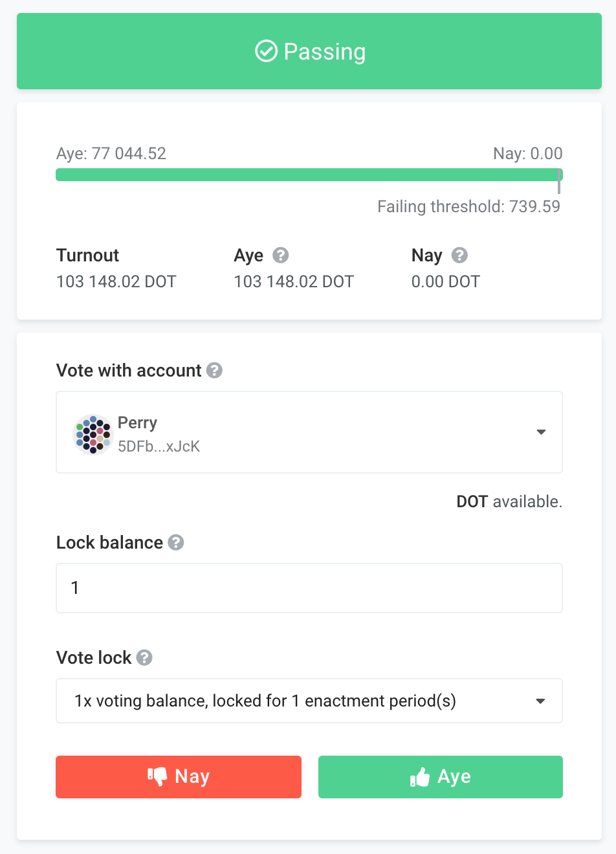The height and width of the screenshot is (854, 616).
Task: Open the Vote lock dropdown arrow
Action: 540,701
